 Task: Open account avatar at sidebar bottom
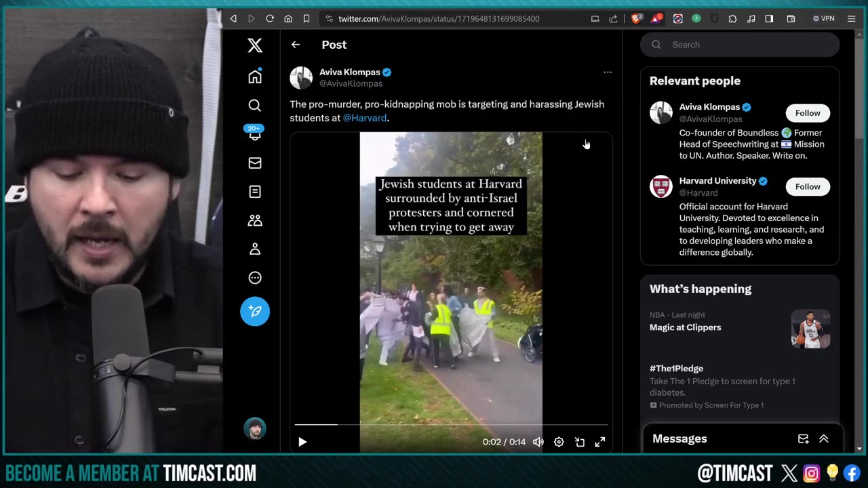(x=255, y=428)
